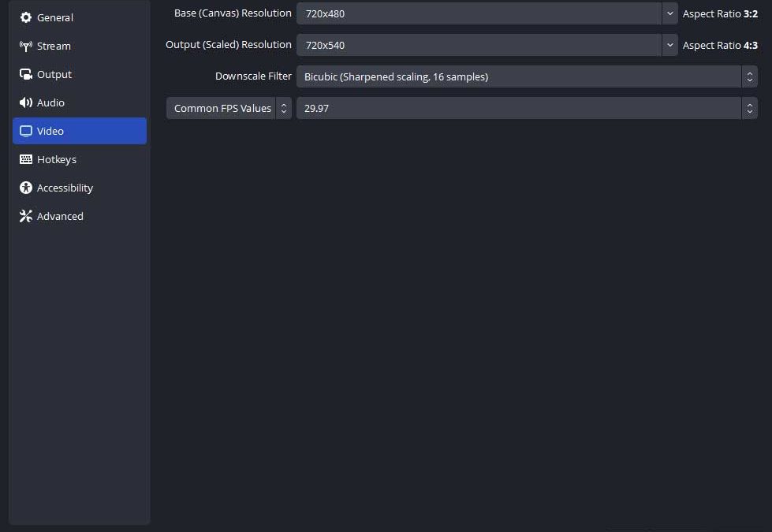This screenshot has width=772, height=532.
Task: Open the Common FPS Values type selector
Action: (x=229, y=108)
